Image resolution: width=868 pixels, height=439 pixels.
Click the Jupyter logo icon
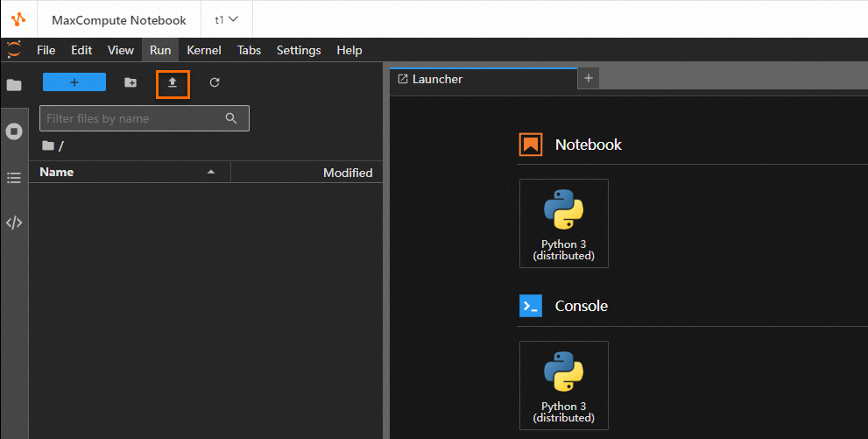[x=14, y=49]
